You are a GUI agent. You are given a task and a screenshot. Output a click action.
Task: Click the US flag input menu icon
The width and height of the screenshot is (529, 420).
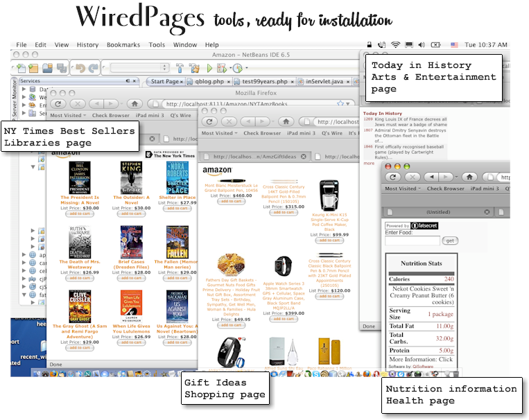tap(454, 45)
